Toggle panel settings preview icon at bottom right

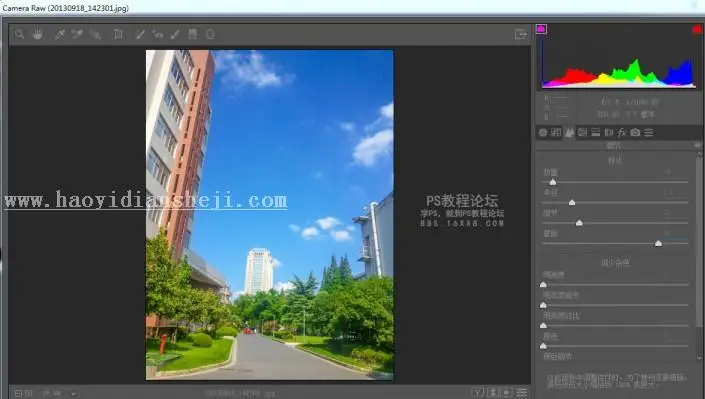[x=522, y=392]
